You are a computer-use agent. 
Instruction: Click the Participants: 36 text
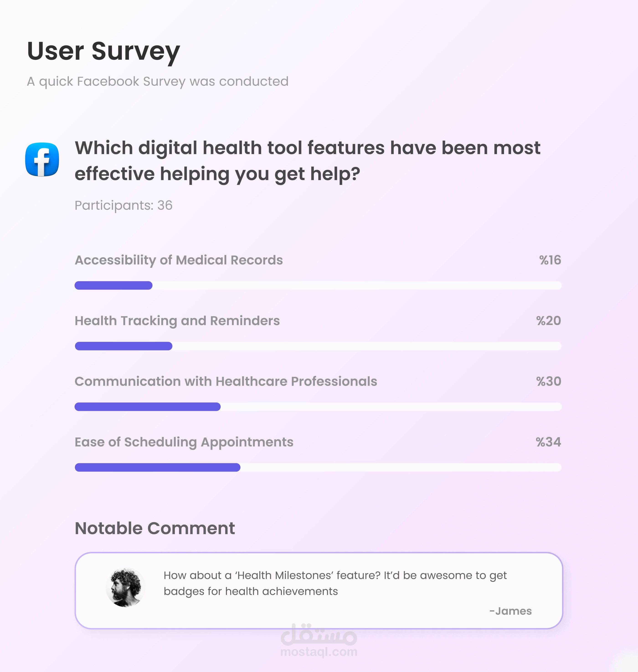click(x=123, y=205)
